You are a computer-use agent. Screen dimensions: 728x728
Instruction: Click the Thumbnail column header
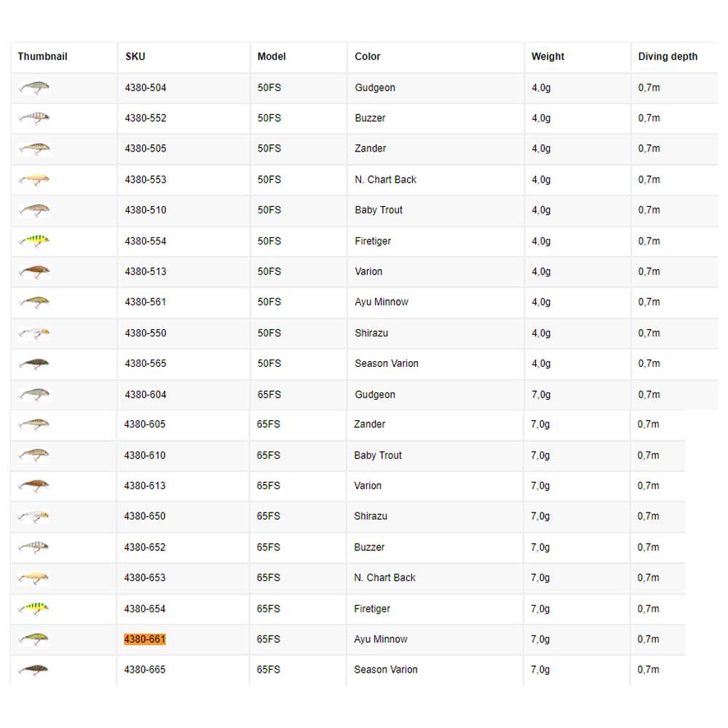point(42,57)
